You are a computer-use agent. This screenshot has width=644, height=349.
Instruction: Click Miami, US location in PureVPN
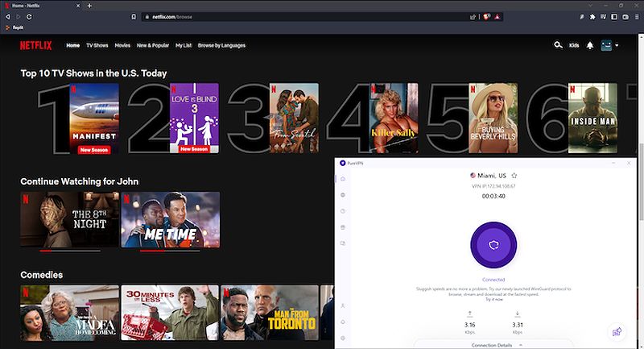tap(488, 176)
